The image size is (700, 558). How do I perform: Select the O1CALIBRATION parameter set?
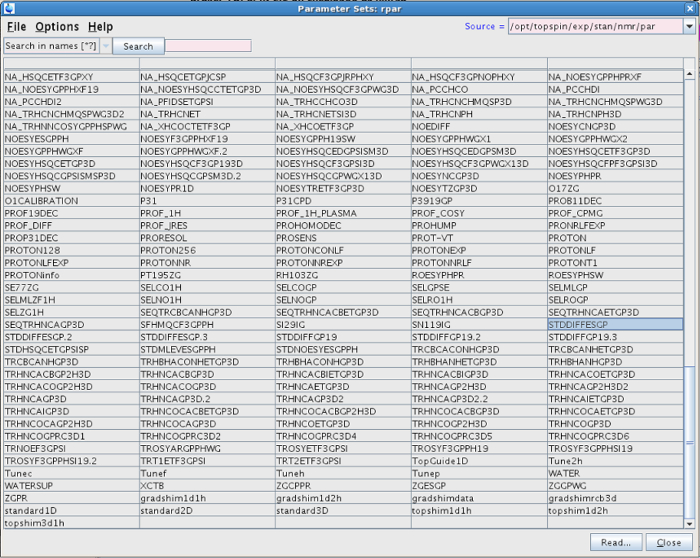(x=71, y=201)
